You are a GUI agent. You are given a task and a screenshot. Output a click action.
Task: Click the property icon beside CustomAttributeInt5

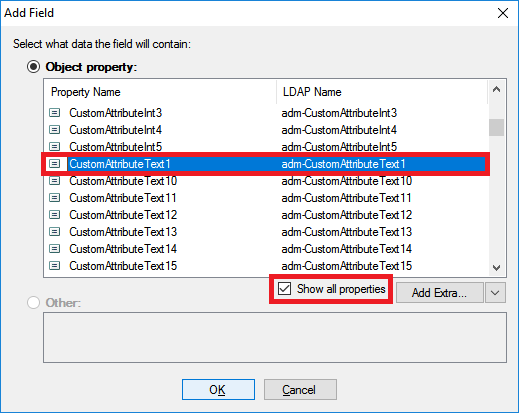point(55,147)
